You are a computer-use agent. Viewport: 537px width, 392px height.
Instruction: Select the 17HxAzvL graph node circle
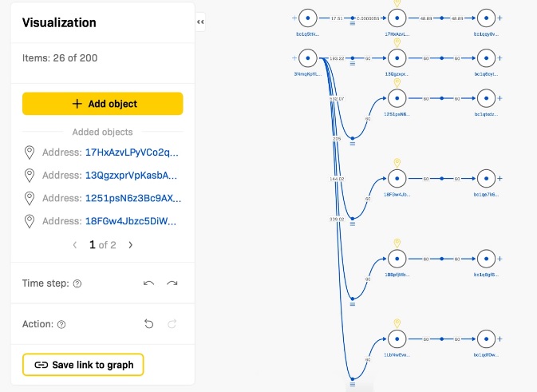click(397, 18)
